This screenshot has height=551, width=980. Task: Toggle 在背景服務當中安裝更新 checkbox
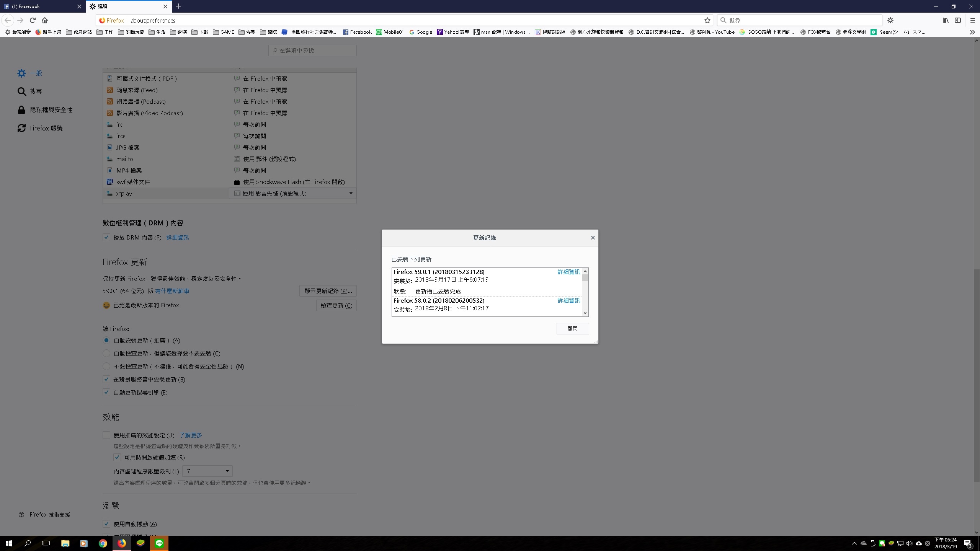click(x=106, y=379)
